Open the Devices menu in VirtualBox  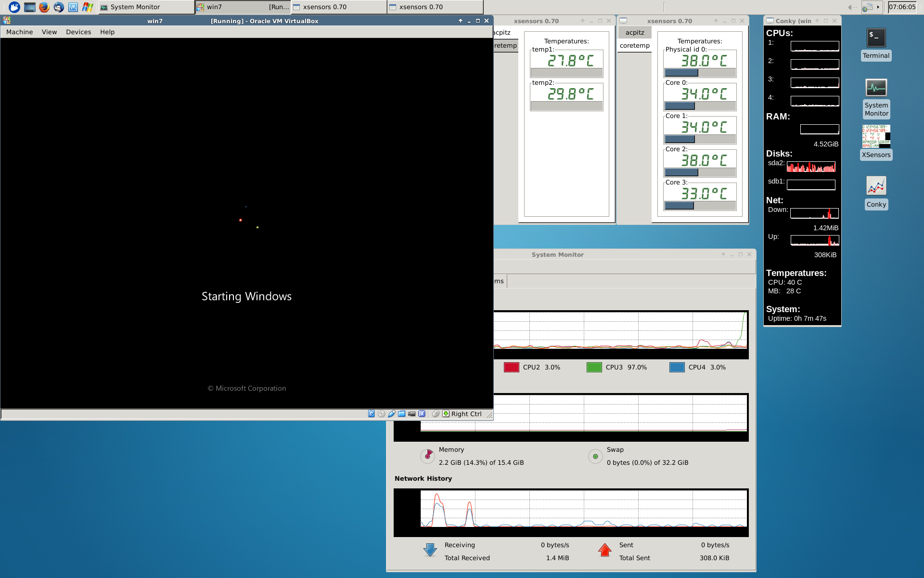[x=78, y=32]
